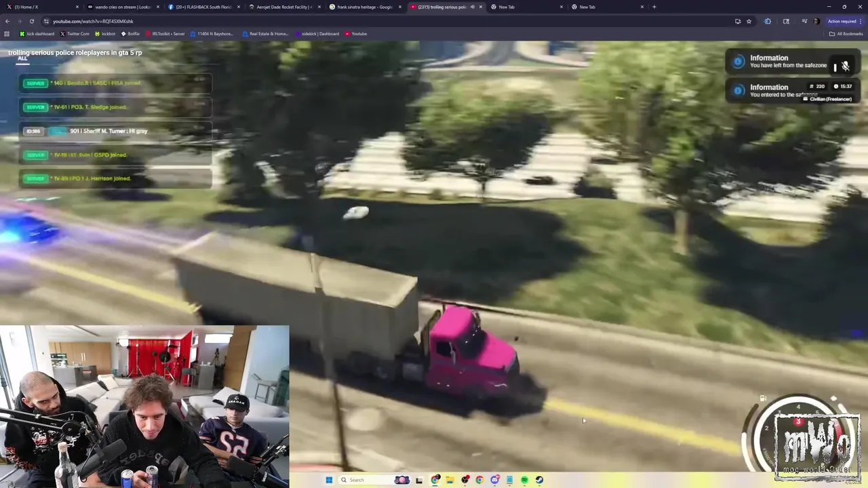
Task: Open the Twitter Com bookmark
Action: click(x=75, y=33)
